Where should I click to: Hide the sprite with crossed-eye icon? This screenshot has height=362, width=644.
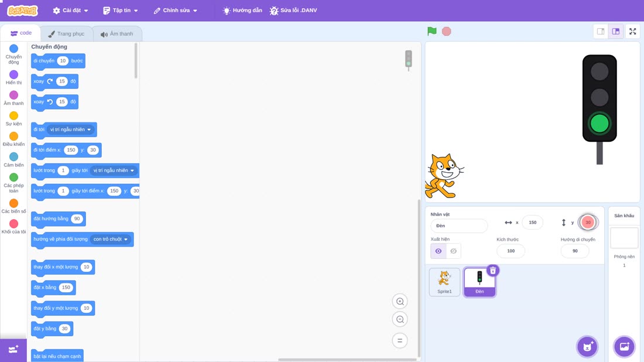pos(453,251)
